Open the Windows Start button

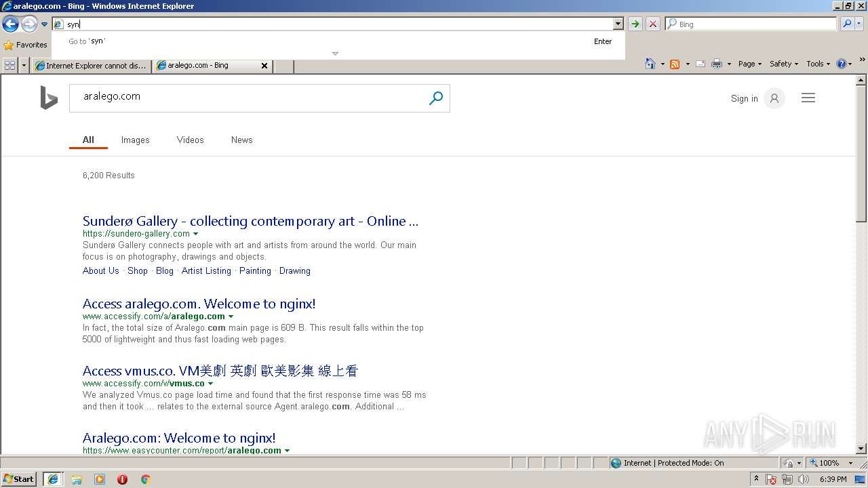(19, 479)
